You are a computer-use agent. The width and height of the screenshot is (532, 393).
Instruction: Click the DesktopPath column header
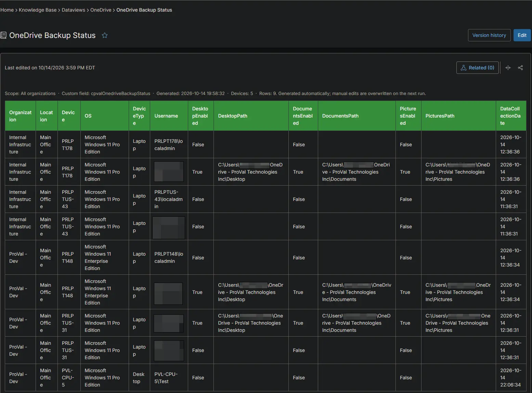[x=251, y=116]
